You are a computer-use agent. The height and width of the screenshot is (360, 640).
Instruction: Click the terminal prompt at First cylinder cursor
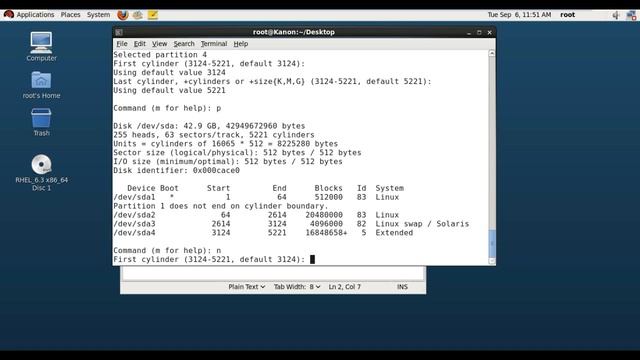pyautogui.click(x=312, y=259)
